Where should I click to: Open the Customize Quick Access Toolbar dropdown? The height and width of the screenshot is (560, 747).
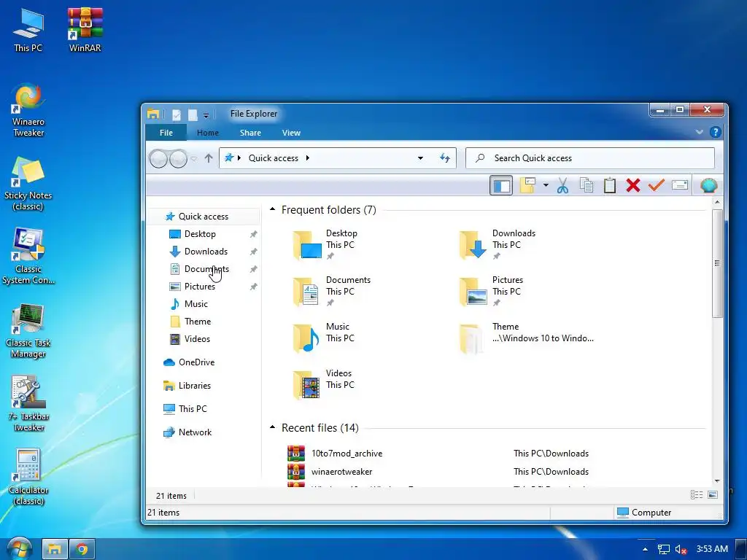tap(206, 115)
